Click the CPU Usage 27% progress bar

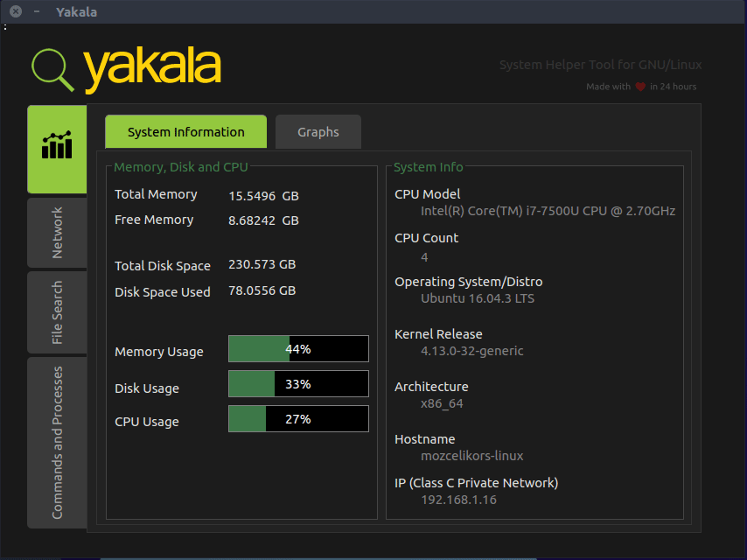pos(298,419)
